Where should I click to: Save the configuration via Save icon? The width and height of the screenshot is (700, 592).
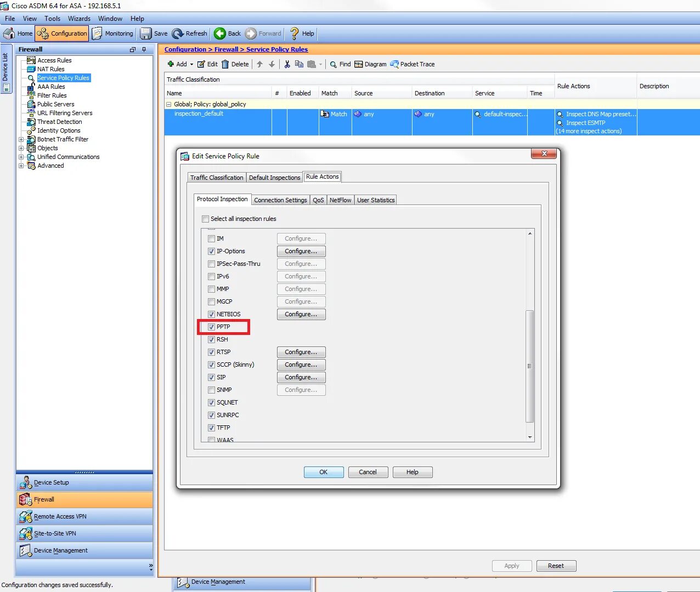pos(154,33)
